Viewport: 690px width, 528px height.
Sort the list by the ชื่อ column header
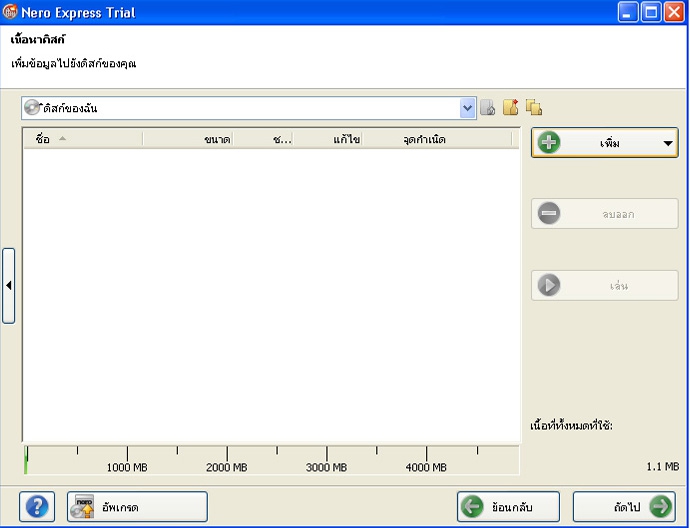click(x=83, y=139)
